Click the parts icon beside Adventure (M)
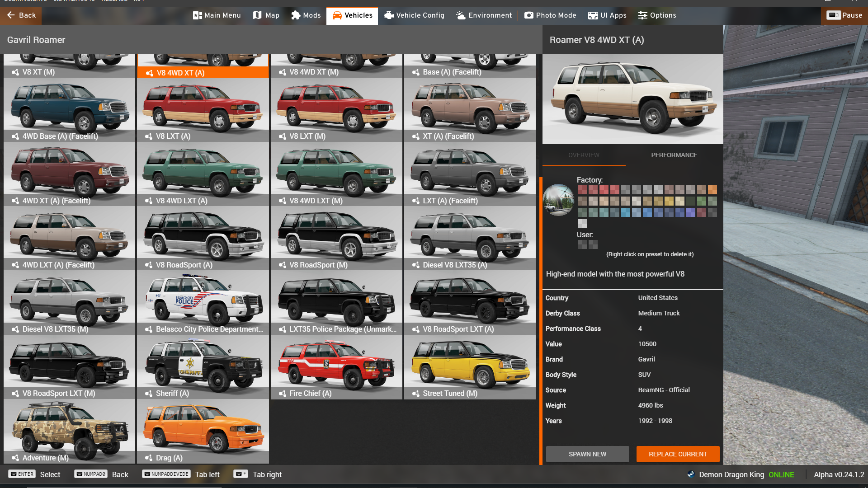 (15, 458)
